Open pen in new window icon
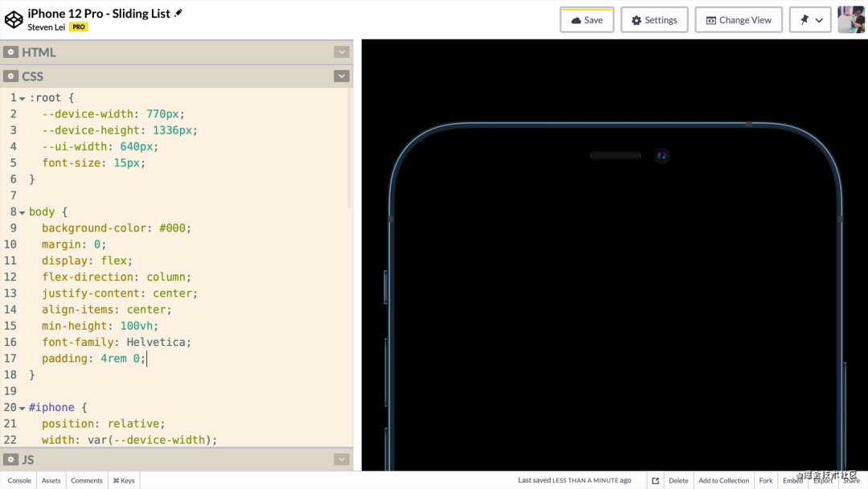Screen dimensions: 868x489 click(656, 481)
